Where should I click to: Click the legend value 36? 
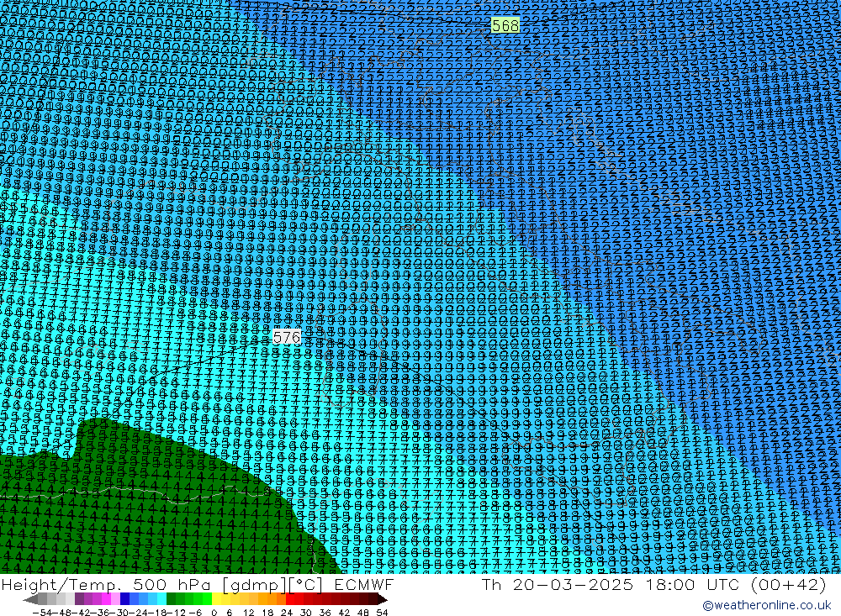pyautogui.click(x=325, y=613)
